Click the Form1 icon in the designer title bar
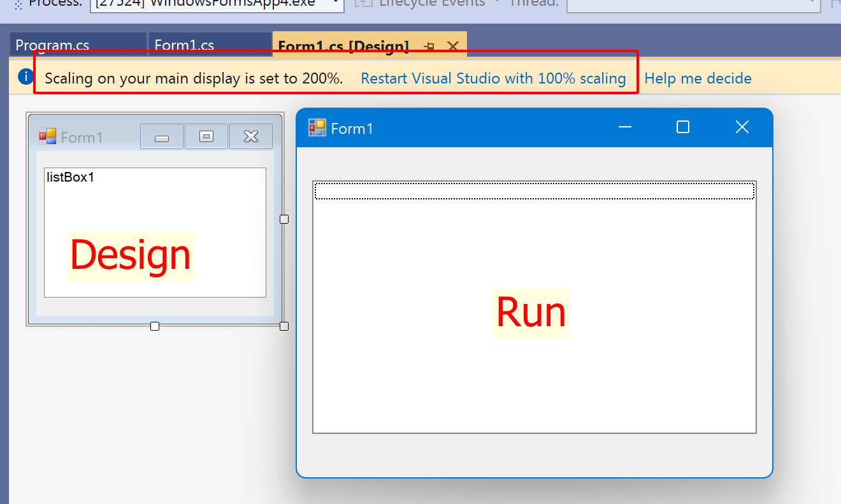This screenshot has height=504, width=841. coord(47,135)
